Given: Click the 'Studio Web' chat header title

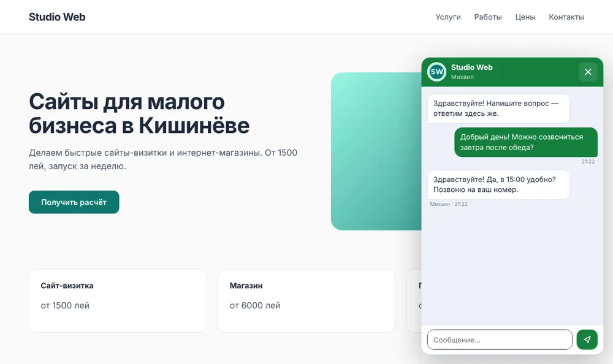Looking at the screenshot, I should pos(472,67).
